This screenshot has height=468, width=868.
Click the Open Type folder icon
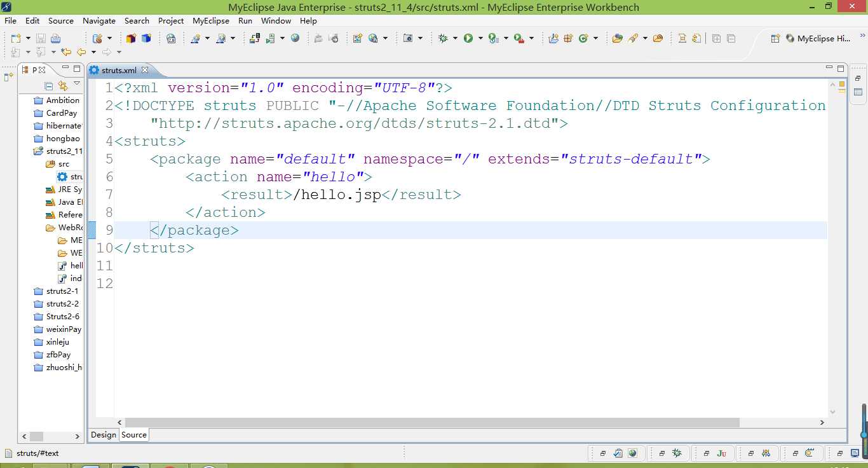point(617,38)
